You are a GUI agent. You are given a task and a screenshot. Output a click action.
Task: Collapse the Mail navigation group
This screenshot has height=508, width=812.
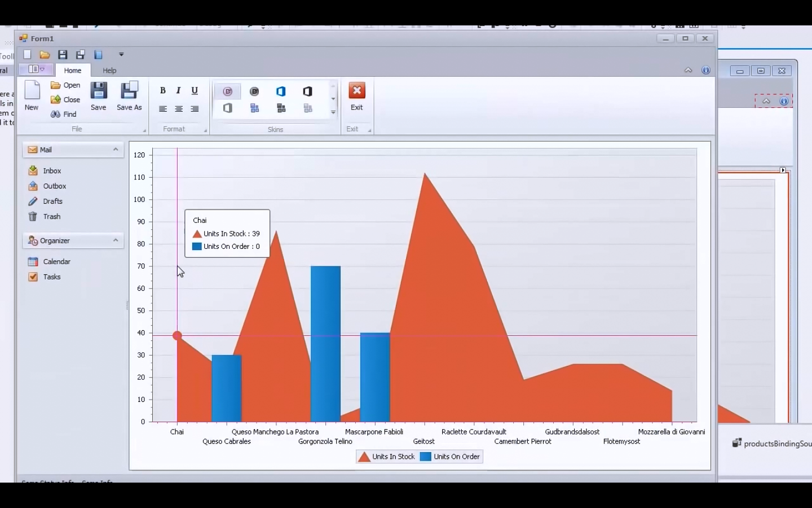[116, 150]
